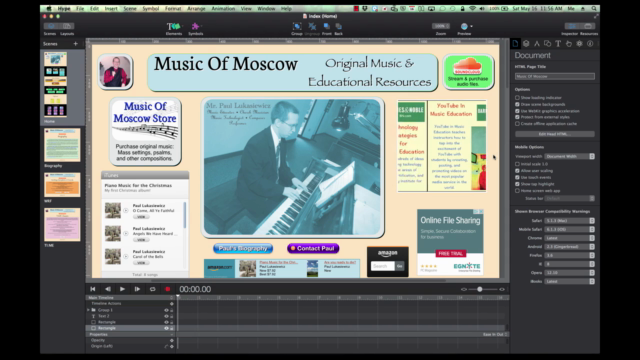Image resolution: width=640 pixels, height=360 pixels.
Task: Select the Typography inspector tab icon
Action: tap(558, 44)
